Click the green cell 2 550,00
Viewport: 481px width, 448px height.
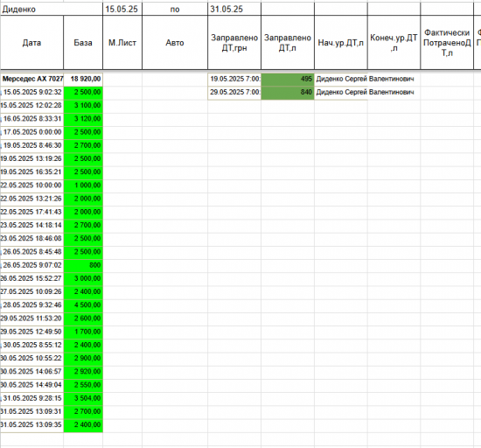[83, 385]
